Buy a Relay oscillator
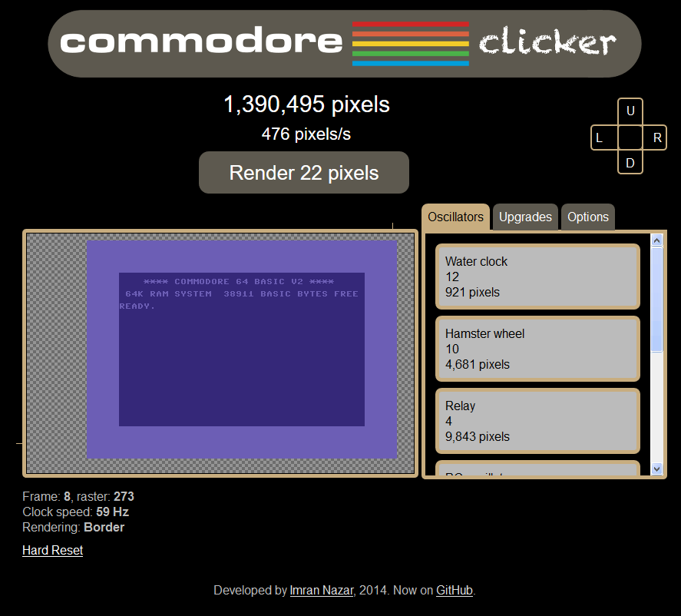The image size is (681, 616). pos(537,421)
